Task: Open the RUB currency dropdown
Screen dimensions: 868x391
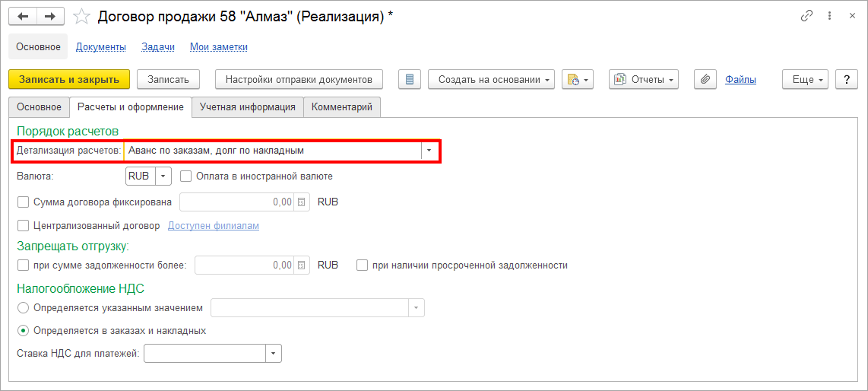Action: (x=163, y=176)
